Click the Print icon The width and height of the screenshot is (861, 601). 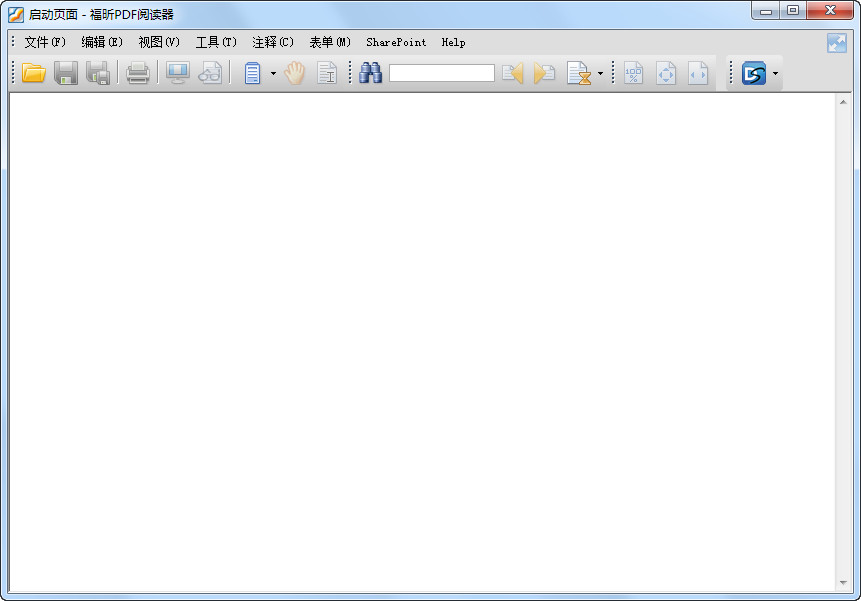pos(137,73)
